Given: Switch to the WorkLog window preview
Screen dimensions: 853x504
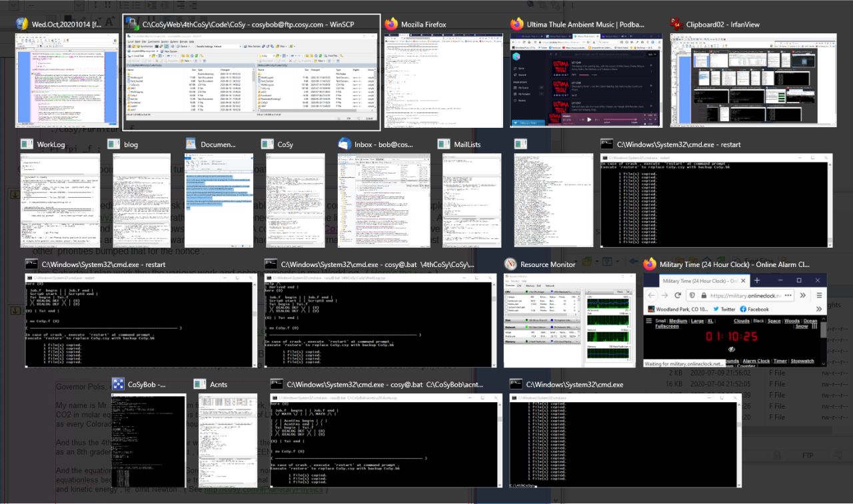Looking at the screenshot, I should (60, 200).
